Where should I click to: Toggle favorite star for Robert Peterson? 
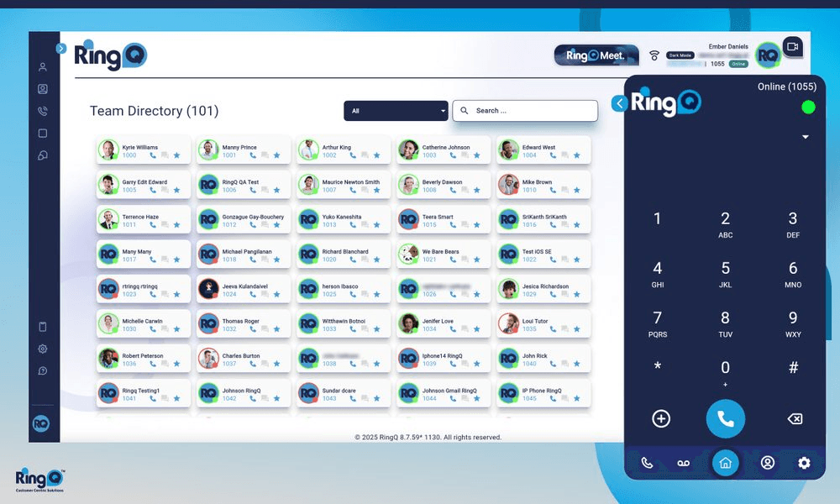pyautogui.click(x=176, y=364)
